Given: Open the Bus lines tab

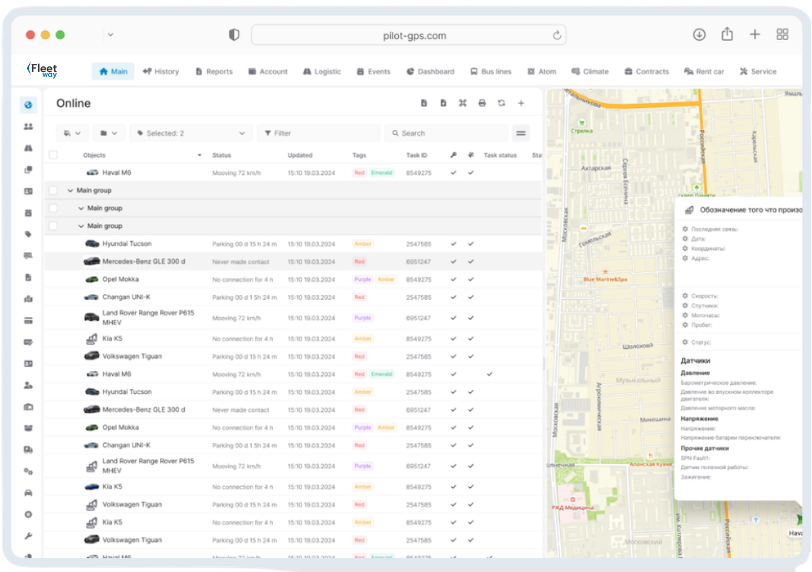Looking at the screenshot, I should (491, 71).
